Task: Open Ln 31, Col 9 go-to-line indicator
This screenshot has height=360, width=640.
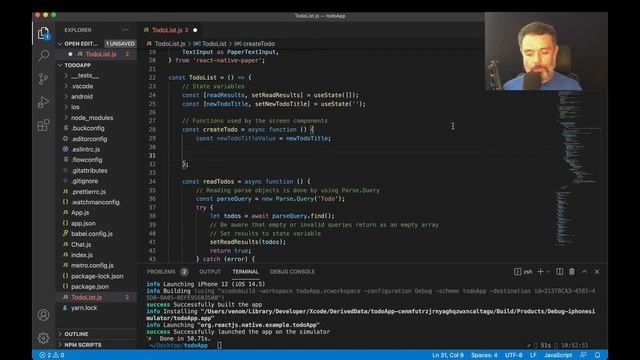Action: [x=448, y=355]
